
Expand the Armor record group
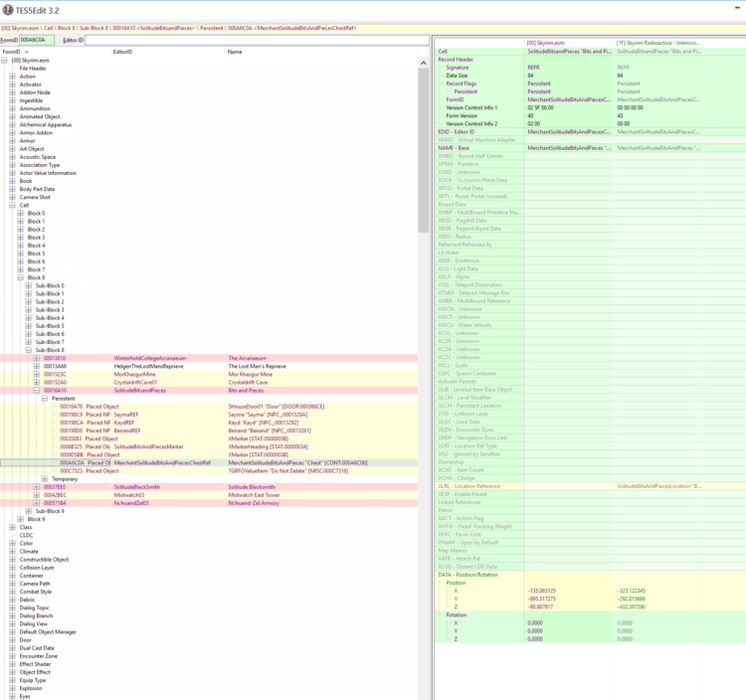pyautogui.click(x=12, y=141)
